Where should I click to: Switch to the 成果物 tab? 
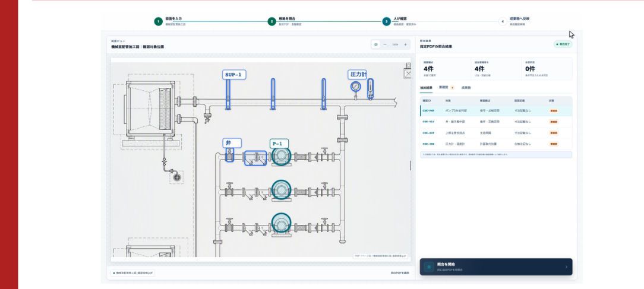466,88
